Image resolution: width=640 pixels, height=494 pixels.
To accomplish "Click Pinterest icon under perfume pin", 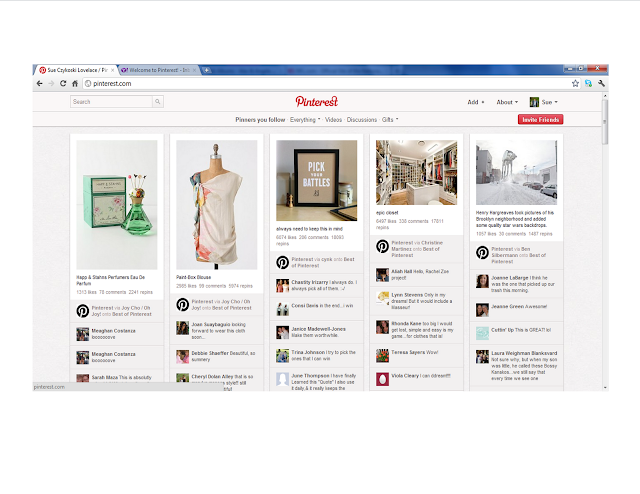I will [83, 311].
